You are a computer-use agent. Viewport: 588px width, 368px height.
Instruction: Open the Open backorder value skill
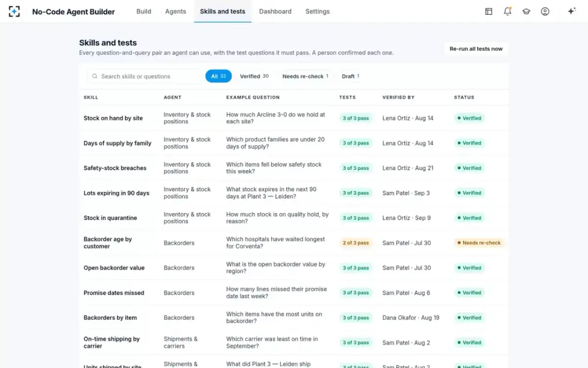pyautogui.click(x=114, y=268)
